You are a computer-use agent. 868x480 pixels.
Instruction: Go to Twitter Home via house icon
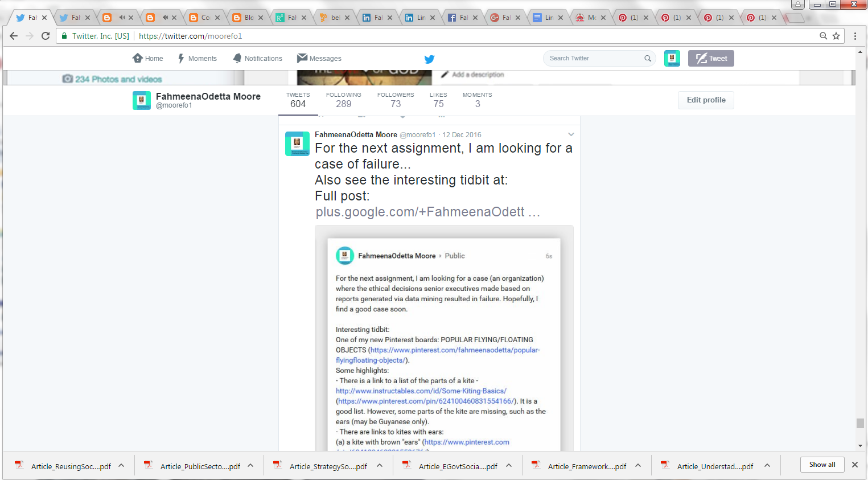pos(138,58)
